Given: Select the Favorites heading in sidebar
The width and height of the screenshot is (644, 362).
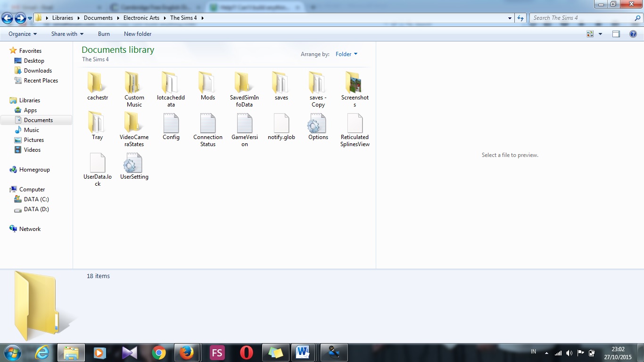Looking at the screenshot, I should pyautogui.click(x=30, y=51).
